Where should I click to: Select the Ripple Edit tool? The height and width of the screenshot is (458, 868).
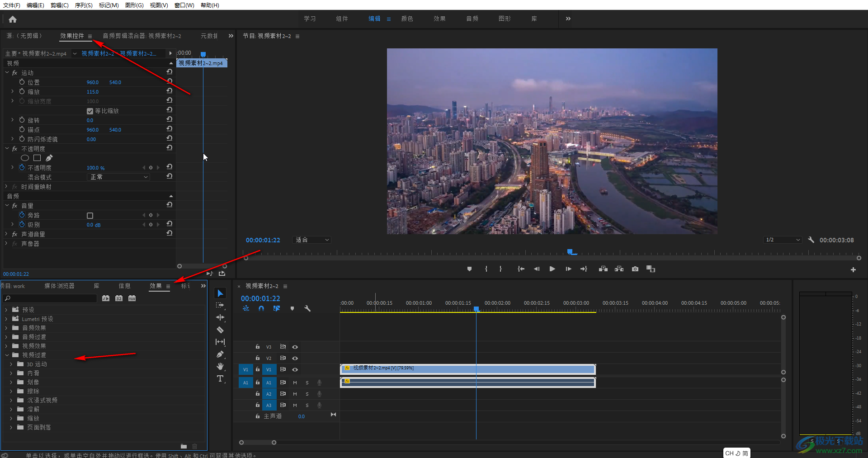220,317
